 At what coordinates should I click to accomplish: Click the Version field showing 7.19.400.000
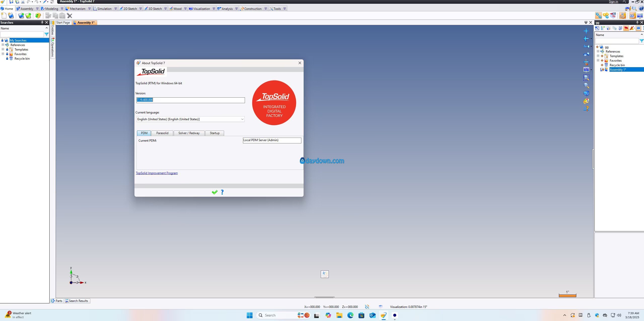click(x=191, y=100)
